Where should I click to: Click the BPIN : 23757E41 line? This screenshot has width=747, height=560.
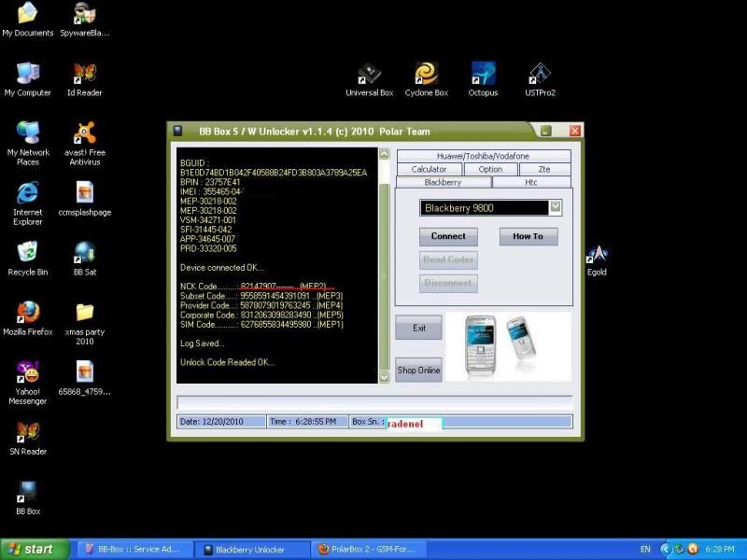click(x=210, y=182)
